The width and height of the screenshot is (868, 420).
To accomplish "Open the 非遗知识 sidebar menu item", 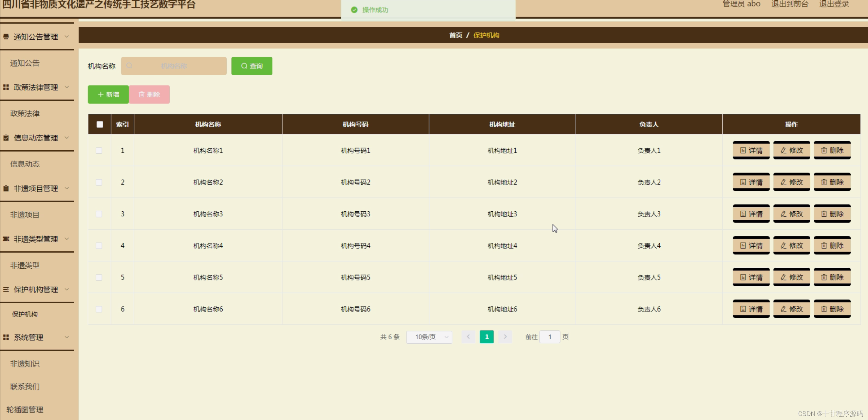I will coord(25,364).
